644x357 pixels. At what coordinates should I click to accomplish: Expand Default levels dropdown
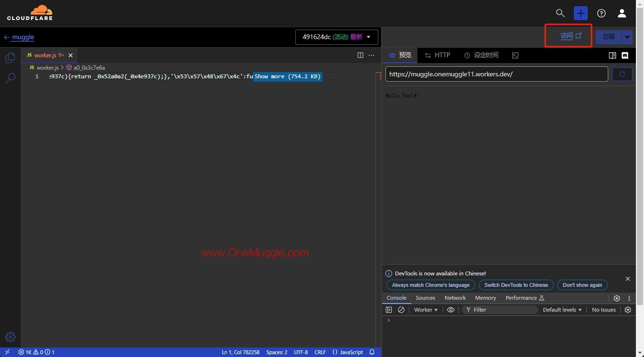coord(562,310)
